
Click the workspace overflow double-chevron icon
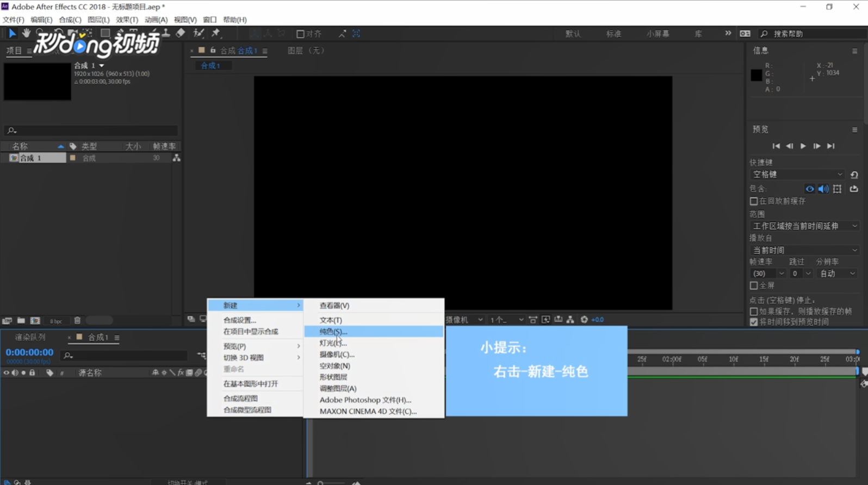pos(728,33)
